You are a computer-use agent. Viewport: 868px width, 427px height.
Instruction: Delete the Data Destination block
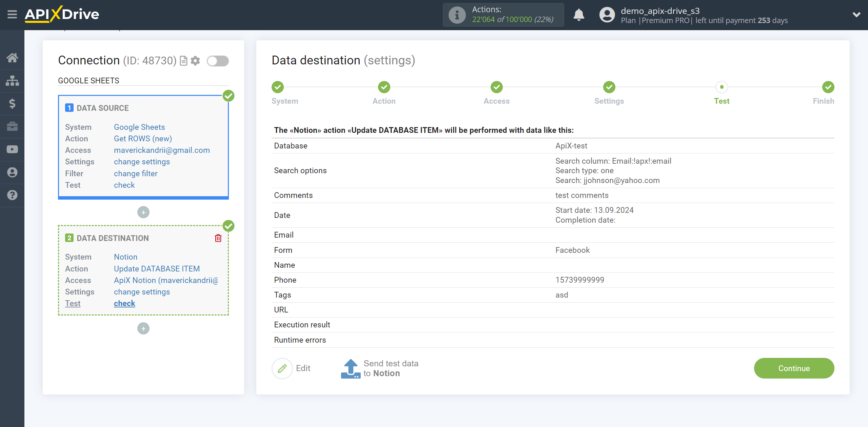[x=218, y=238]
